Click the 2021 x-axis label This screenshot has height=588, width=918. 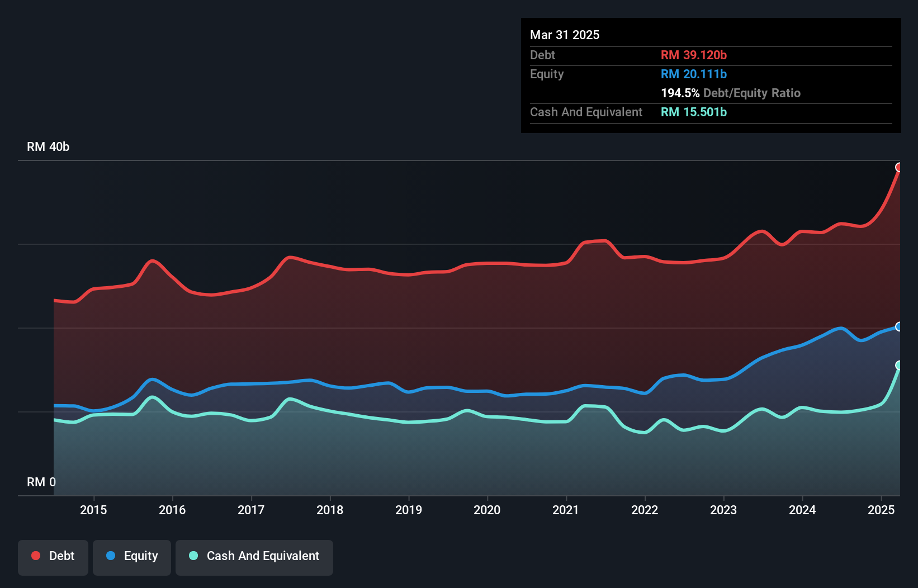pos(566,510)
